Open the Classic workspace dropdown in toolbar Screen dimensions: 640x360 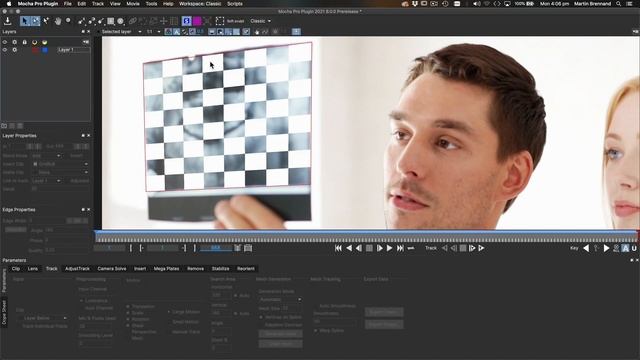260,21
